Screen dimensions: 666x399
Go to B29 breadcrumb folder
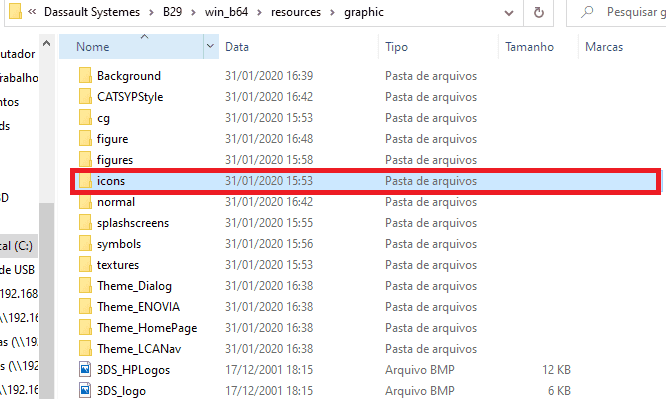(172, 12)
